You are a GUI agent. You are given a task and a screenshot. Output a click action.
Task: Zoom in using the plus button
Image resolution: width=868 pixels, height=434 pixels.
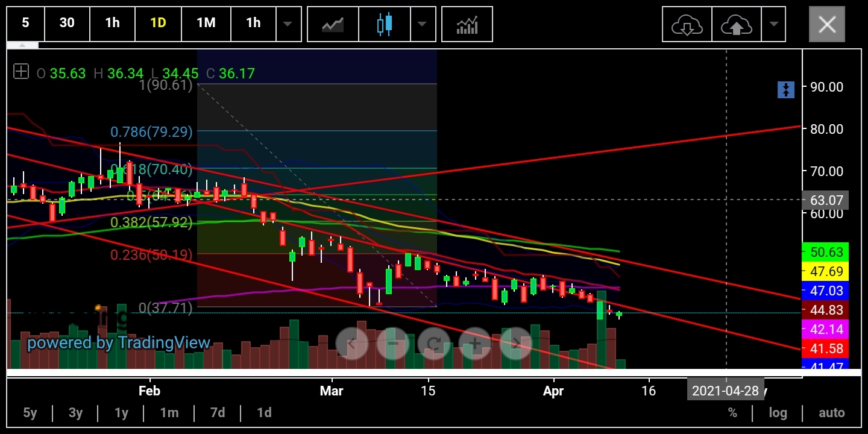[475, 344]
